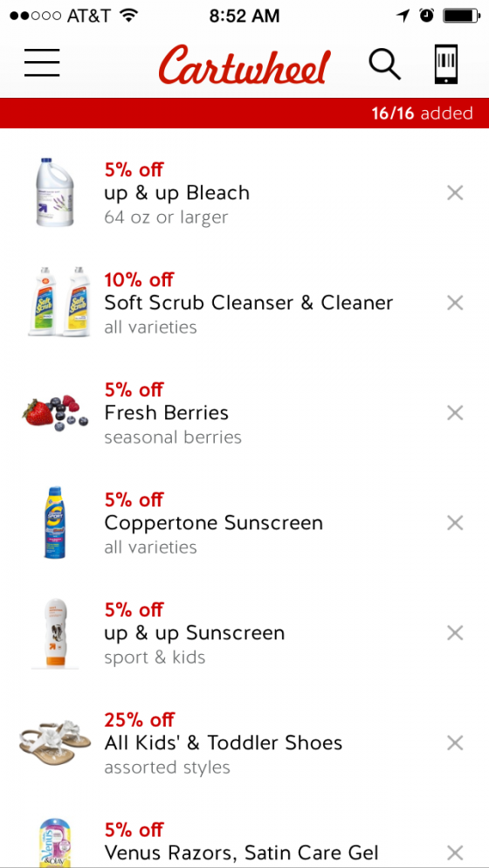This screenshot has height=868, width=489.
Task: Remove Kids' & Toddler Shoes offer
Action: pos(455,742)
